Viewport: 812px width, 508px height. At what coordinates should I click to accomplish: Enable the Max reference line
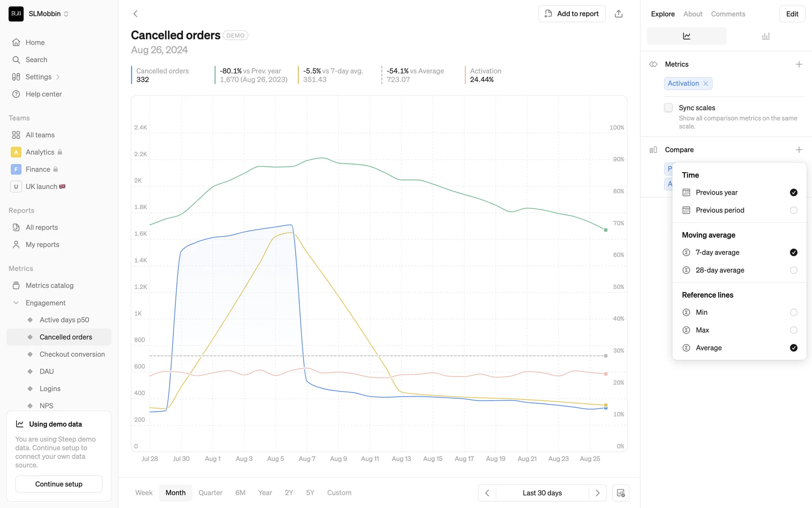tap(793, 330)
